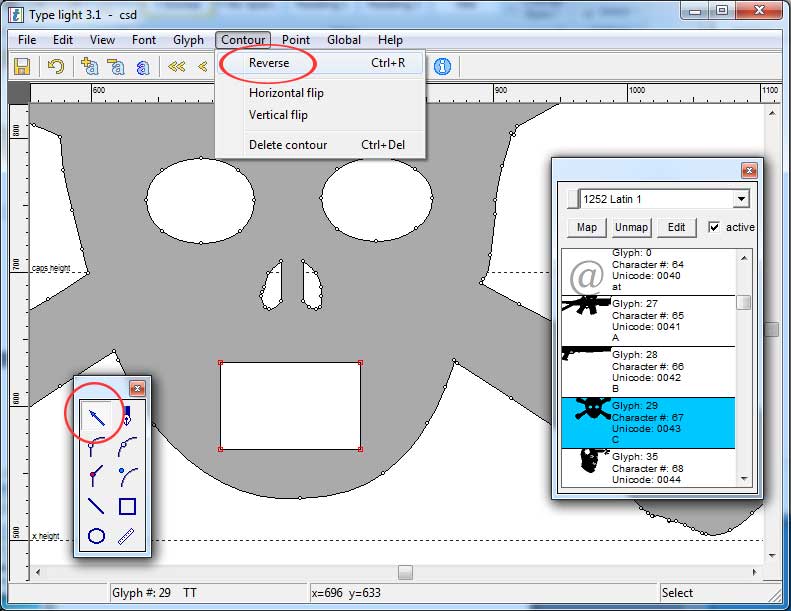791x611 pixels.
Task: Select the pen tool in tool palette
Action: click(127, 416)
